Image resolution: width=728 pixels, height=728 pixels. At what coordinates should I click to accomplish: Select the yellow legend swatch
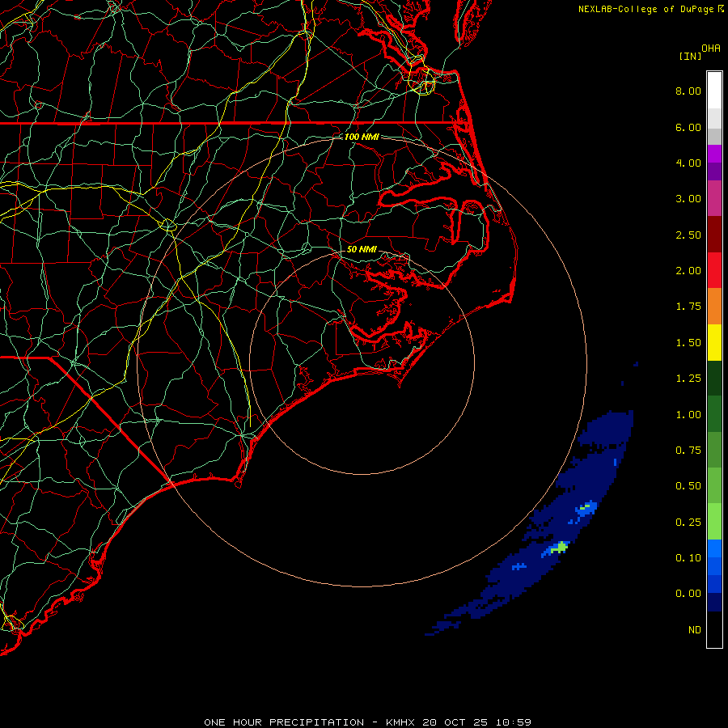click(x=714, y=342)
